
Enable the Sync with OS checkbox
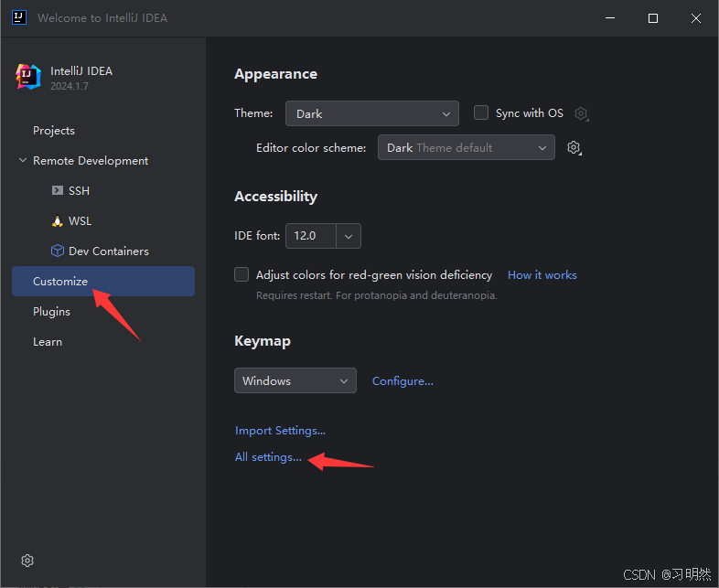[480, 112]
